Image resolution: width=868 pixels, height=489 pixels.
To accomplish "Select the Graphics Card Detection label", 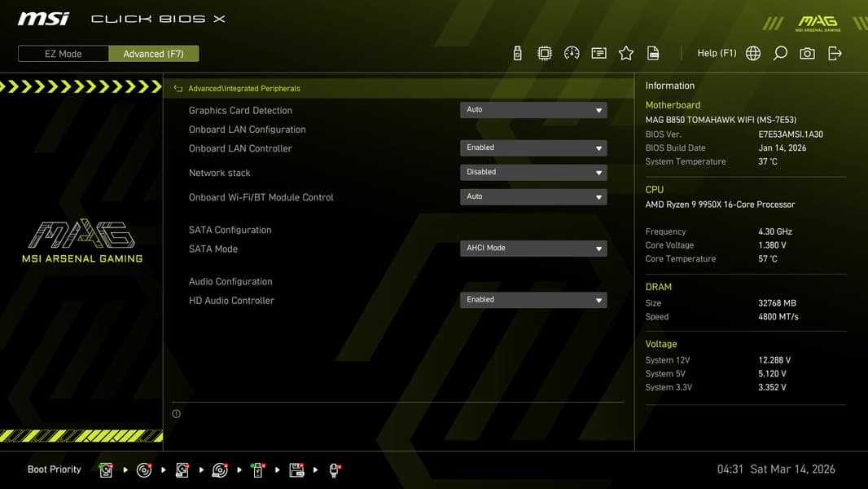I will tap(240, 110).
